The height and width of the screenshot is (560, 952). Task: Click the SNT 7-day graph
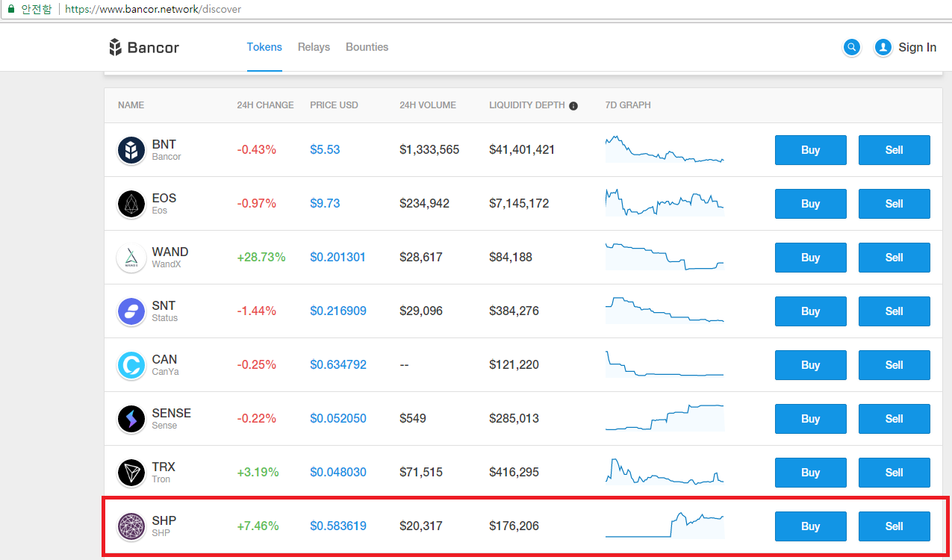click(x=665, y=311)
